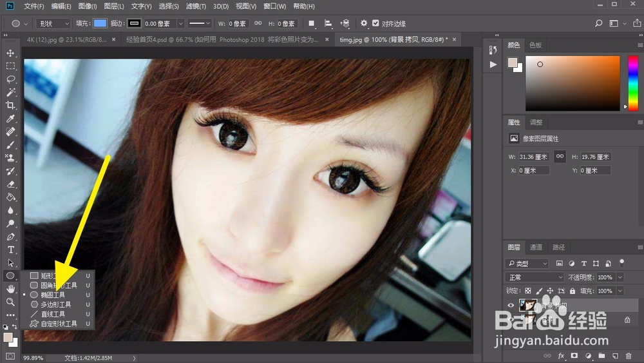644x363 pixels.
Task: Open the layer styles fx menu
Action: [x=561, y=356]
